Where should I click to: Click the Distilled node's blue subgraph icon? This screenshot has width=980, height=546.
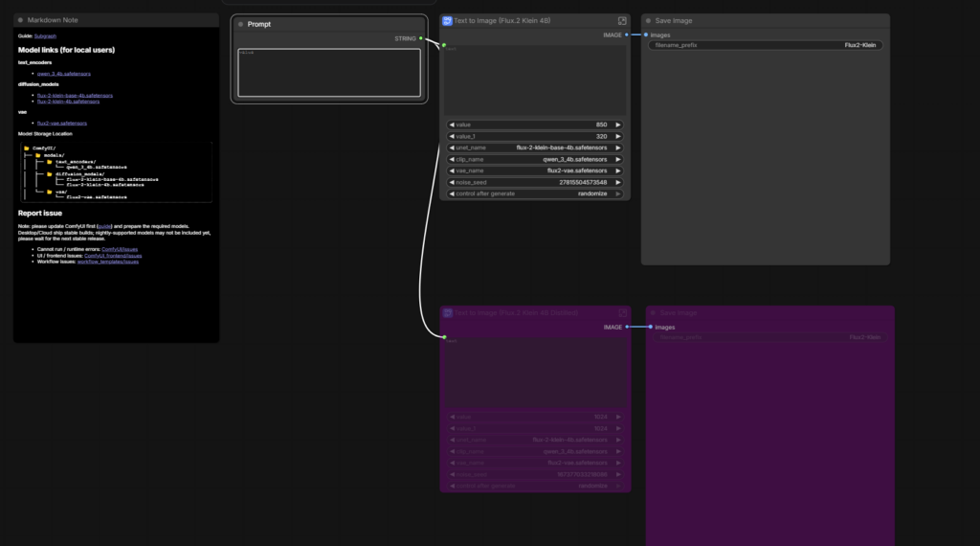pos(447,312)
